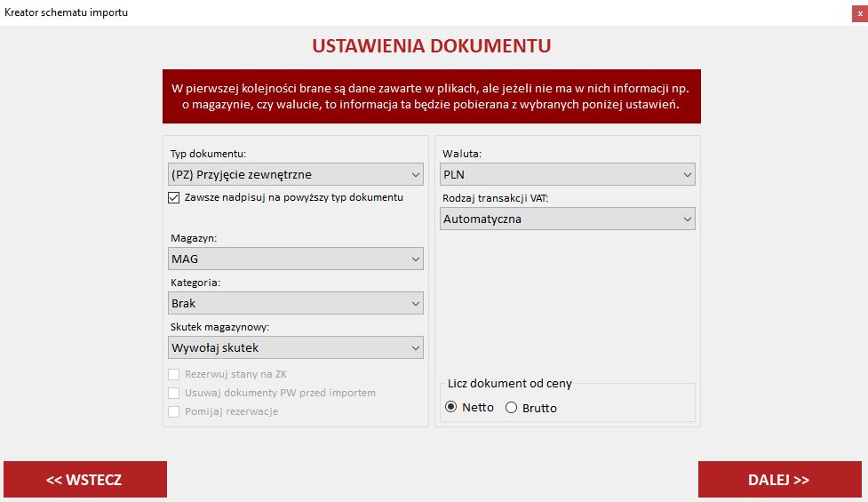Screen dimensions: 868x502
Task: Click the Kreator schematu importu window title
Action: [66, 12]
